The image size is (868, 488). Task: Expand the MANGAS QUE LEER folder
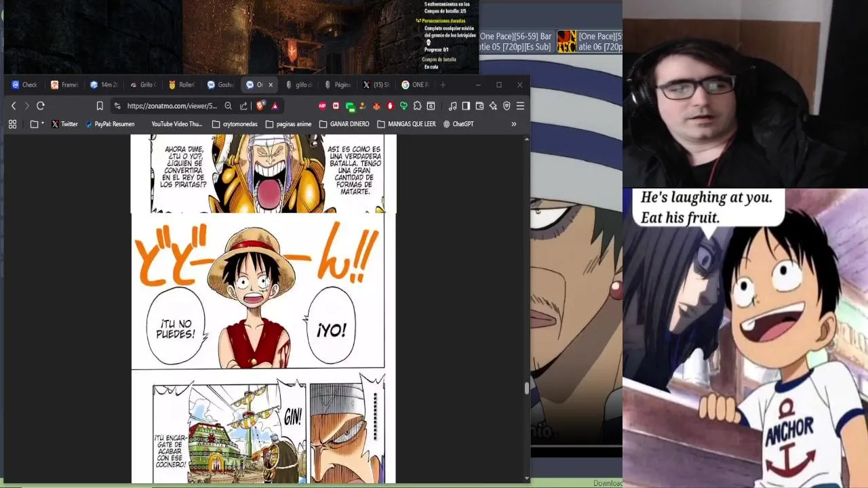[x=406, y=124]
